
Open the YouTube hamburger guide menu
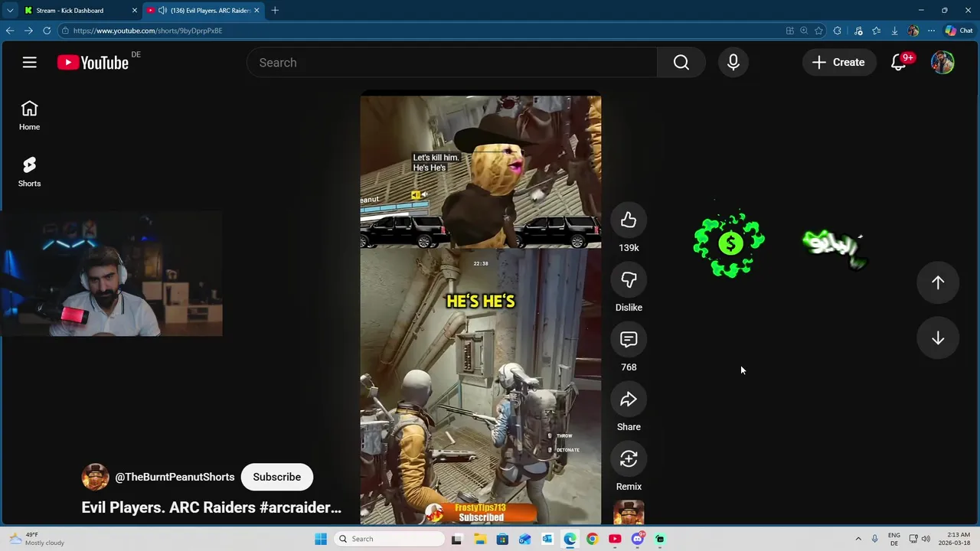29,63
